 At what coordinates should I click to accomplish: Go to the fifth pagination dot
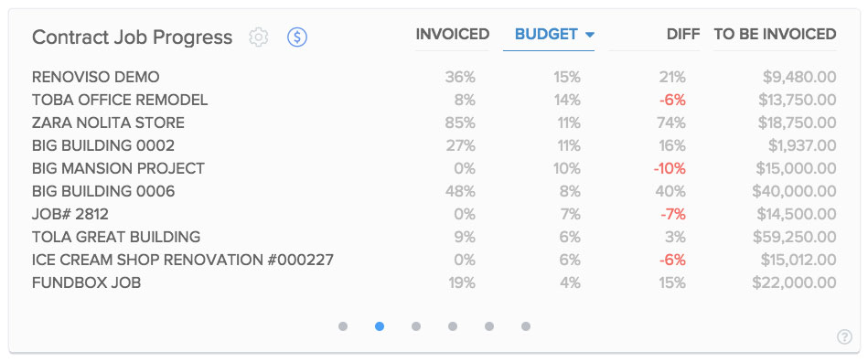point(489,326)
